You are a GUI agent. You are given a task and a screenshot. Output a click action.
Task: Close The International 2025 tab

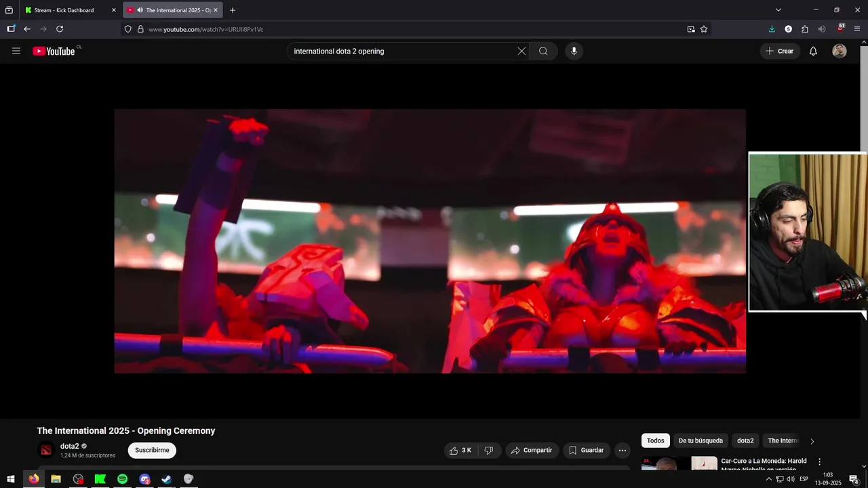click(x=216, y=10)
